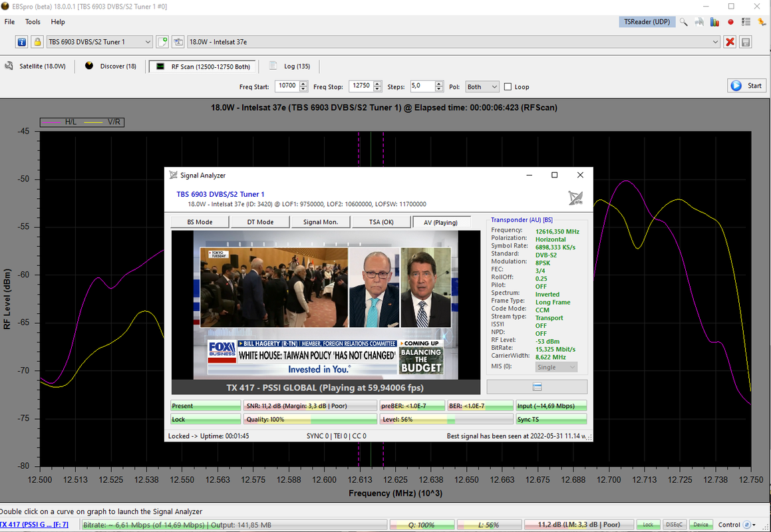Open the Signal Mon. tab

(x=321, y=221)
